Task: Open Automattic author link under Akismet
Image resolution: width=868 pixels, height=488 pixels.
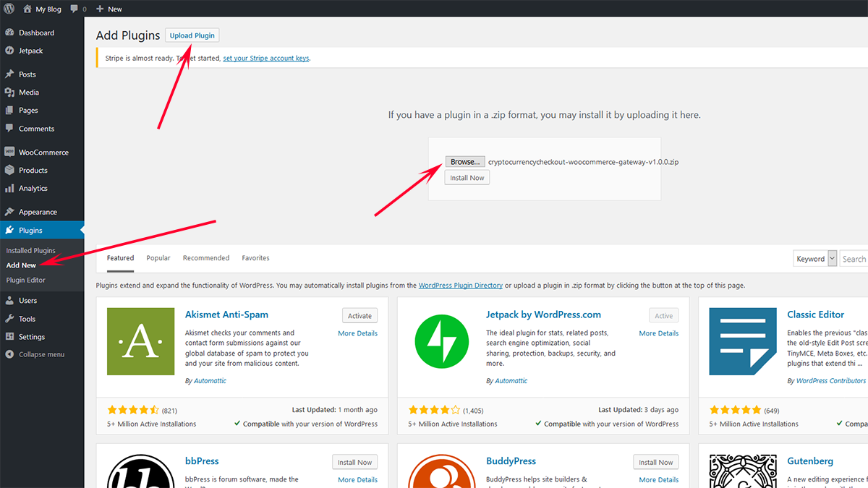Action: click(x=210, y=380)
